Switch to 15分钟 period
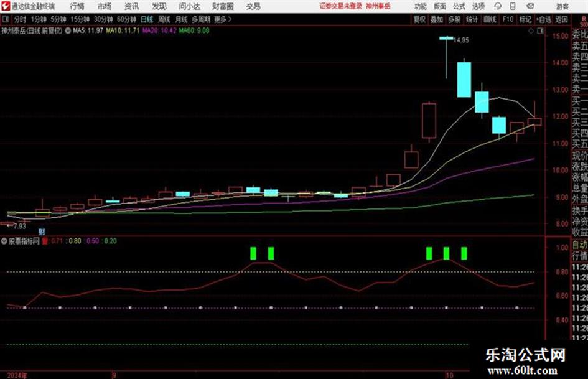The width and height of the screenshot is (588, 379). tap(80, 19)
